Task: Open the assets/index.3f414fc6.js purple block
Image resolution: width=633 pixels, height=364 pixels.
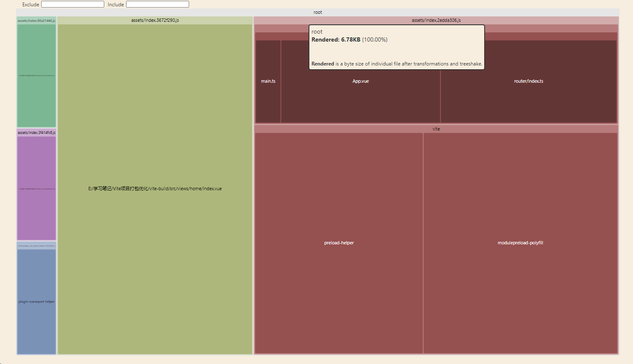Action: click(37, 188)
